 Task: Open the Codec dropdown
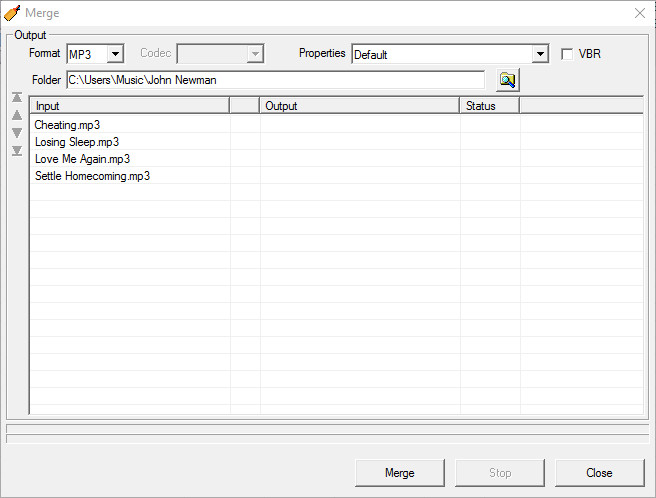(255, 54)
